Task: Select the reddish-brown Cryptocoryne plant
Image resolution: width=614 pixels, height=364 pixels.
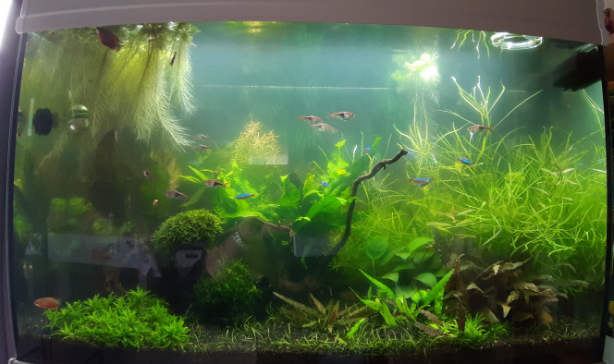Action: point(505,290)
